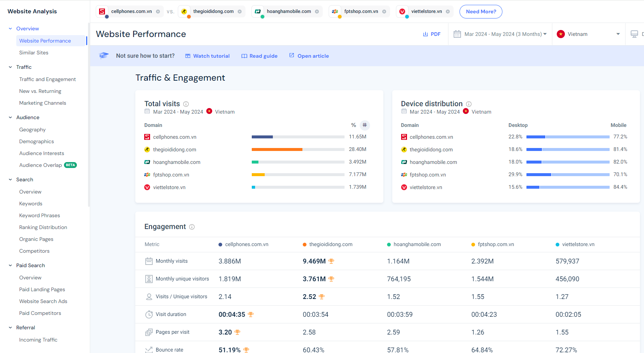Open the Vietnam country dropdown
644x353 pixels.
pos(589,34)
